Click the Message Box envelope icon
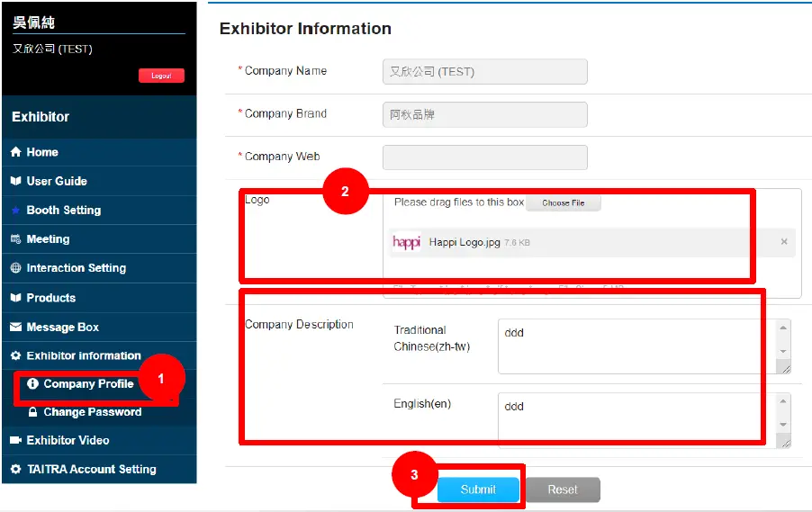Viewport: 812px width, 512px height. 15,327
